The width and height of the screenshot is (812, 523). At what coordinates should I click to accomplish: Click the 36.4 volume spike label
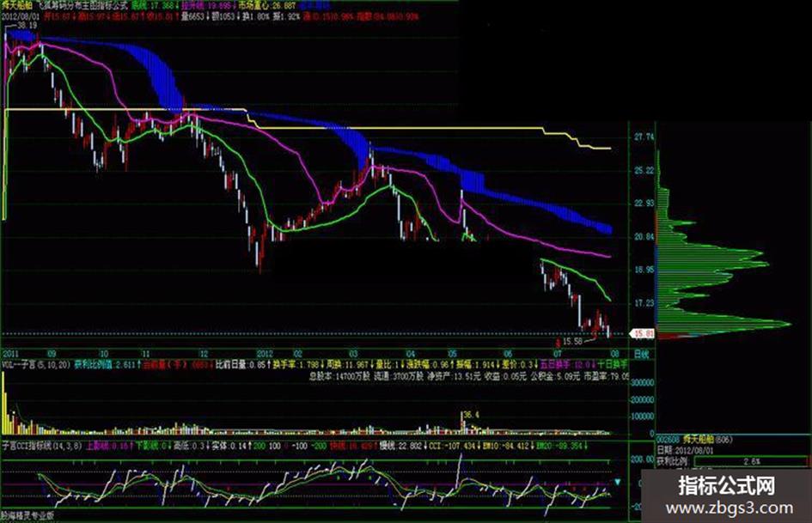(471, 416)
